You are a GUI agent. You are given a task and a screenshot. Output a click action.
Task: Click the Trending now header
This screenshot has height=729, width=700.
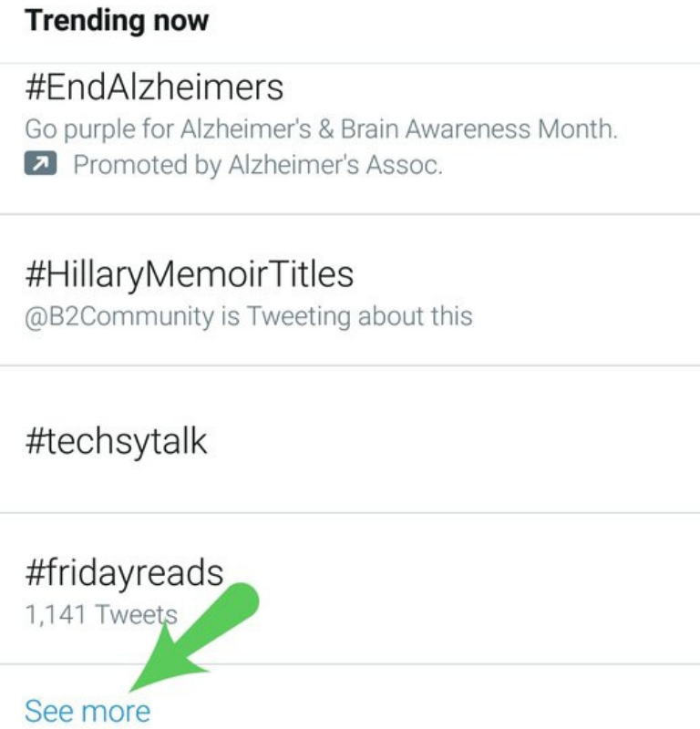click(x=118, y=20)
